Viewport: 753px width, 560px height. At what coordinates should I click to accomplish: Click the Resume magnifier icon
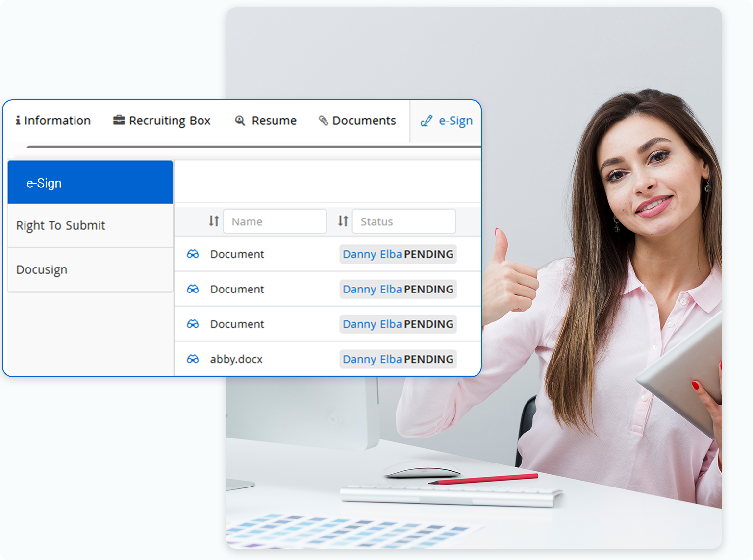click(240, 121)
